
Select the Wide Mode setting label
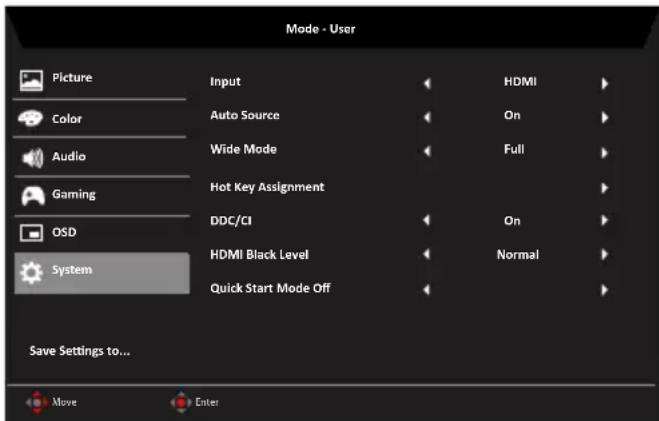point(244,149)
